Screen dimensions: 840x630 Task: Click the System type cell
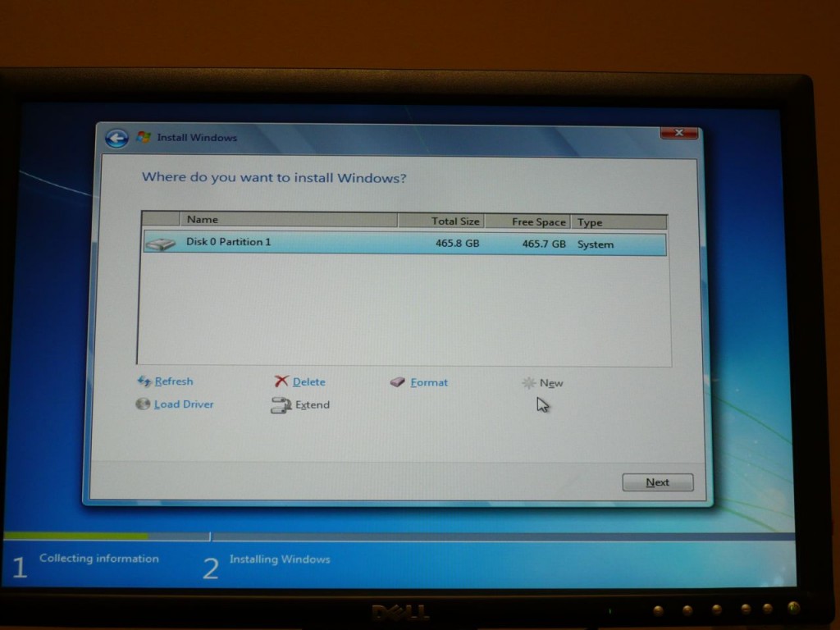596,244
